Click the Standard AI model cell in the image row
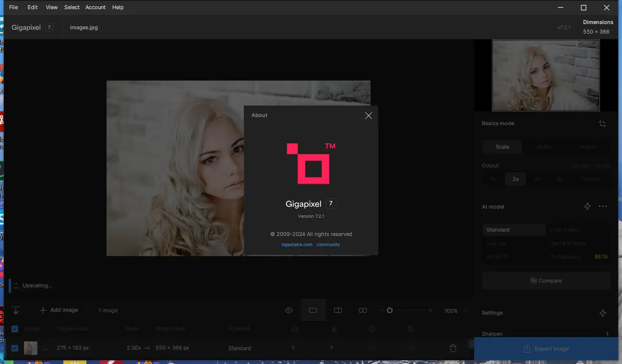This screenshot has width=622, height=364. point(239,348)
